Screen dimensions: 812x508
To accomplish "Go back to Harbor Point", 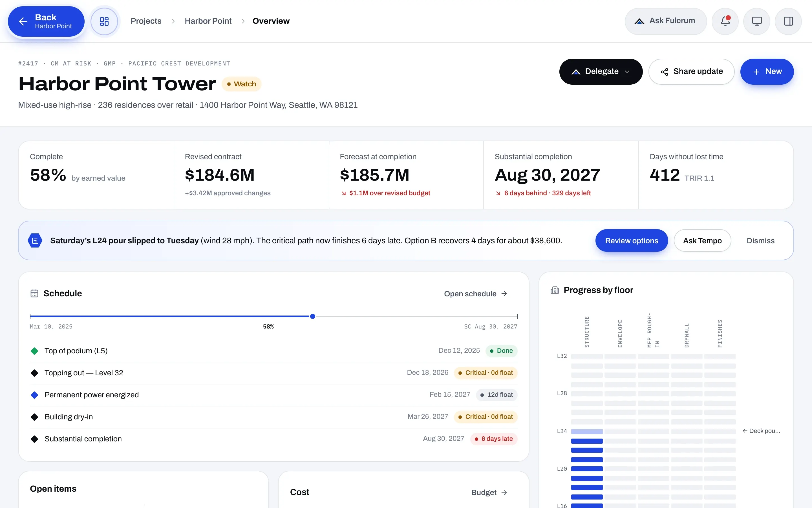I will 46,21.
